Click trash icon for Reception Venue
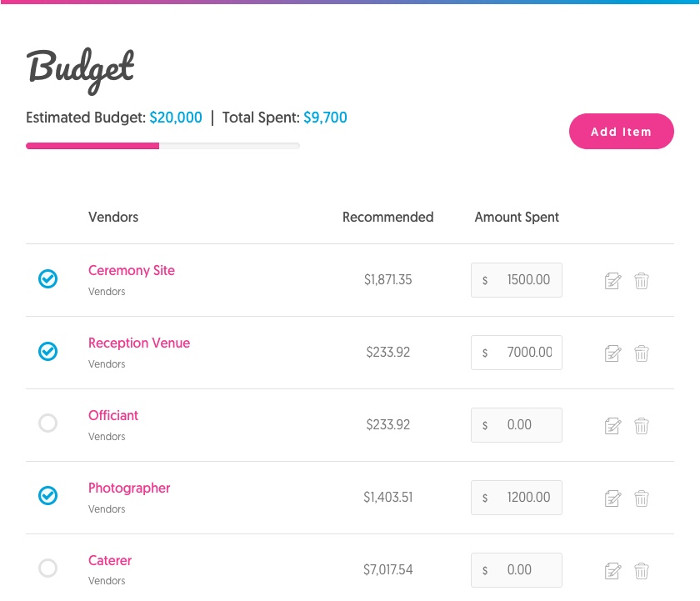The image size is (700, 601). pyautogui.click(x=642, y=353)
